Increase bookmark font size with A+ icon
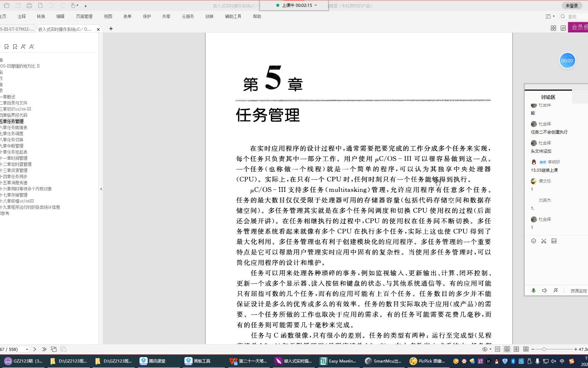The width and height of the screenshot is (588, 368). point(23,47)
